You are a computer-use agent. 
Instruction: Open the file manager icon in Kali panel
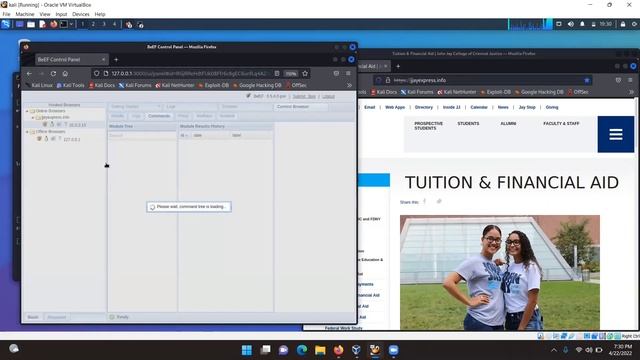[x=31, y=24]
